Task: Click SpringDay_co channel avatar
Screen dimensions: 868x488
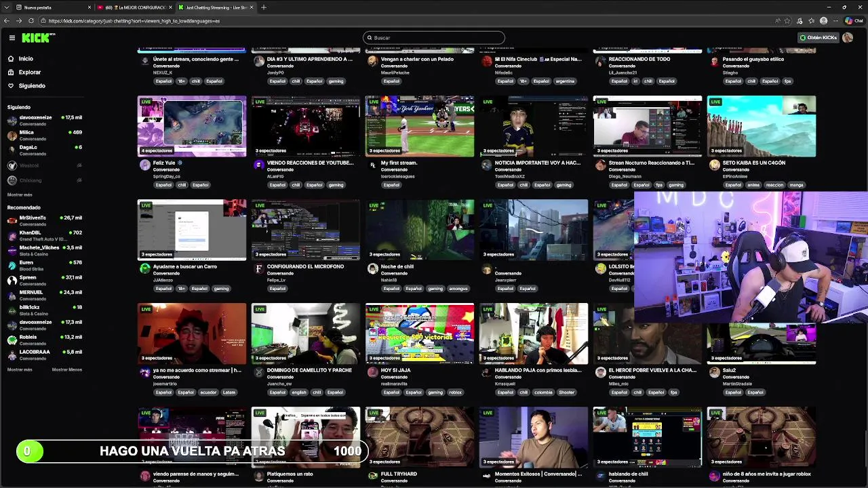Action: (144, 165)
